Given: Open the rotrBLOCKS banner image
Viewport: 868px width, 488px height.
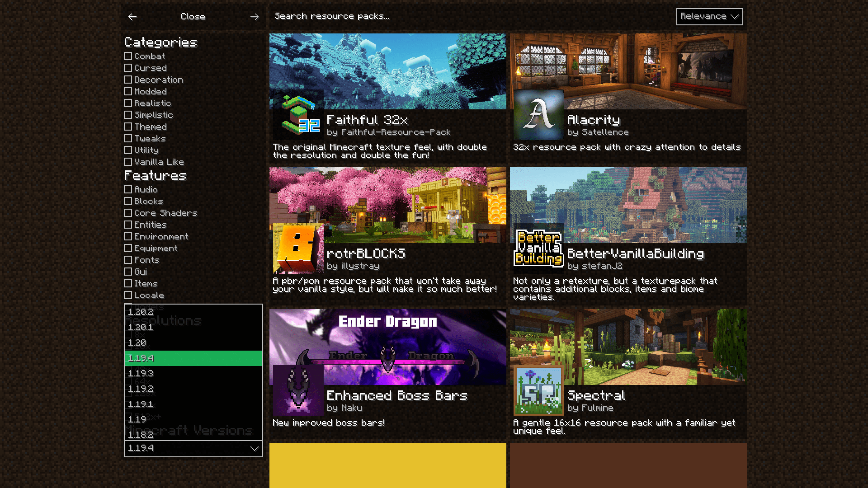Looking at the screenshot, I should pyautogui.click(x=388, y=205).
